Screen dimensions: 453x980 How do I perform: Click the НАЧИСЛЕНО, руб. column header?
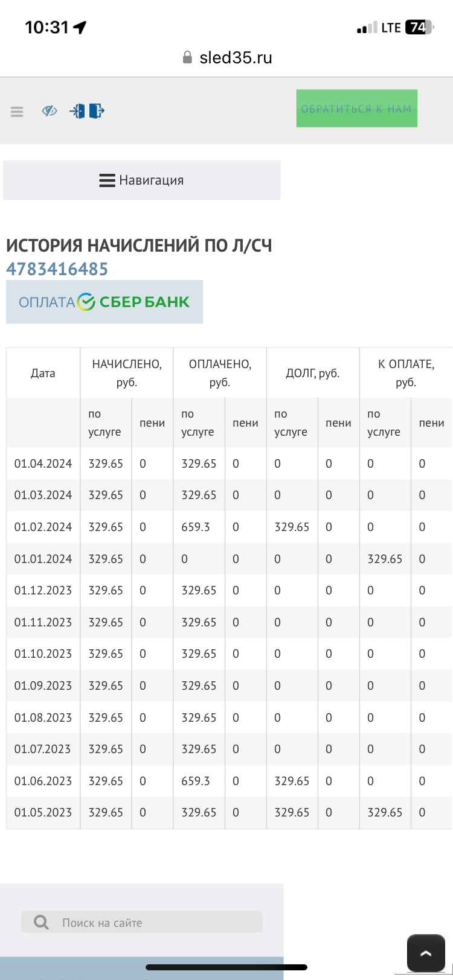(127, 373)
